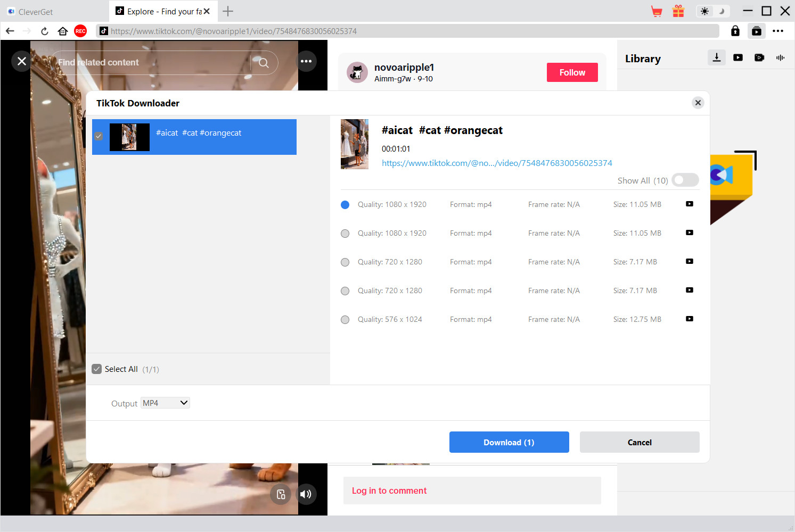Image resolution: width=795 pixels, height=532 pixels.
Task: Open the browser more options menu
Action: coord(778,31)
